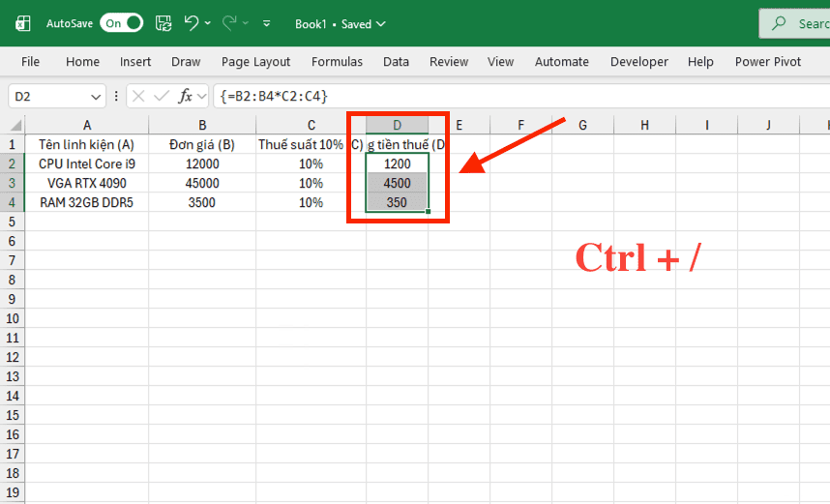Click cell with value 1200
830x504 pixels.
397,163
